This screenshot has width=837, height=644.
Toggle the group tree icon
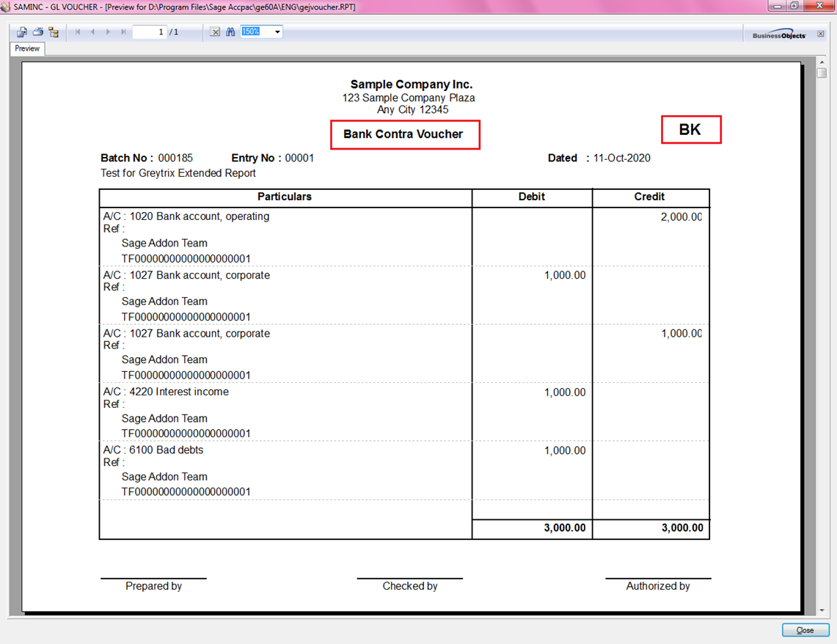pyautogui.click(x=54, y=32)
